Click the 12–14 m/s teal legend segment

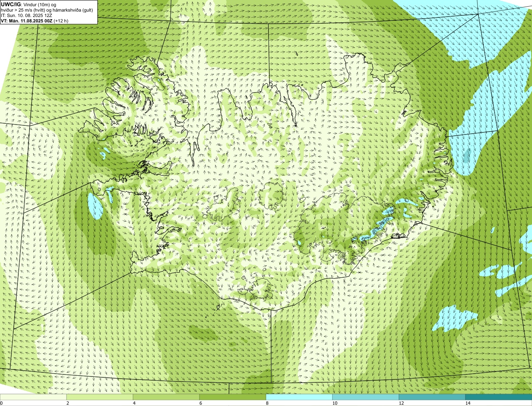coord(432,397)
